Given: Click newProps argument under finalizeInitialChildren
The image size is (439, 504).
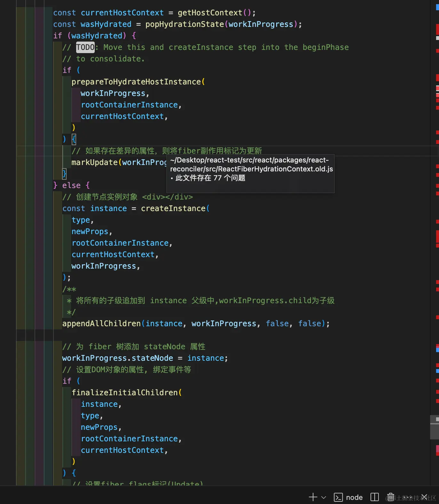Looking at the screenshot, I should coord(99,427).
